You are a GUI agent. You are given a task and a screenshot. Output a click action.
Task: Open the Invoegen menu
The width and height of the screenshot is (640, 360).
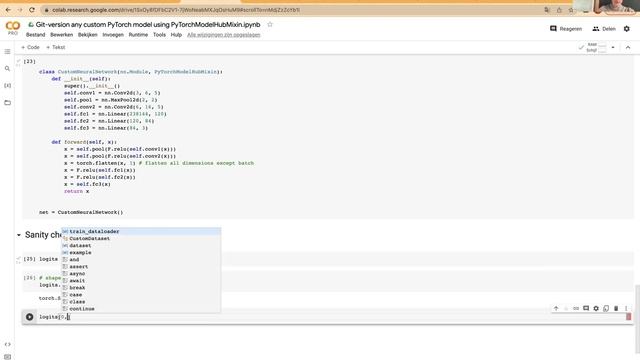click(113, 35)
